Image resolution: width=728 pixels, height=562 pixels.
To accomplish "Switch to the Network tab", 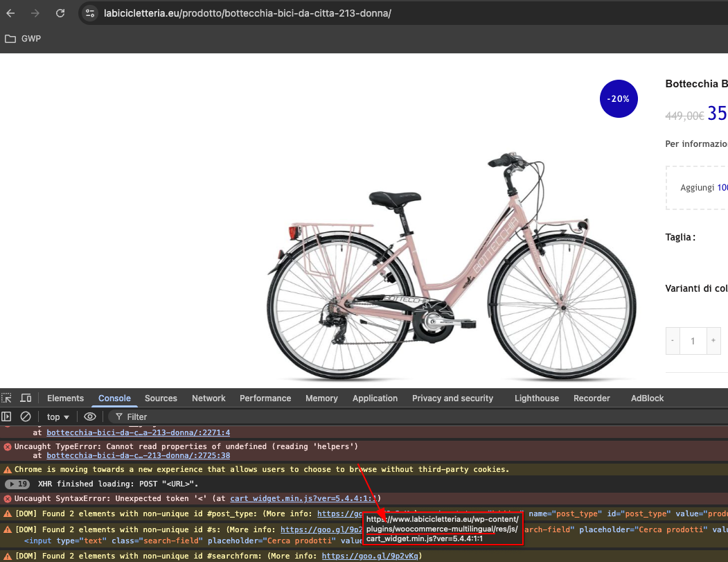I will pyautogui.click(x=208, y=398).
